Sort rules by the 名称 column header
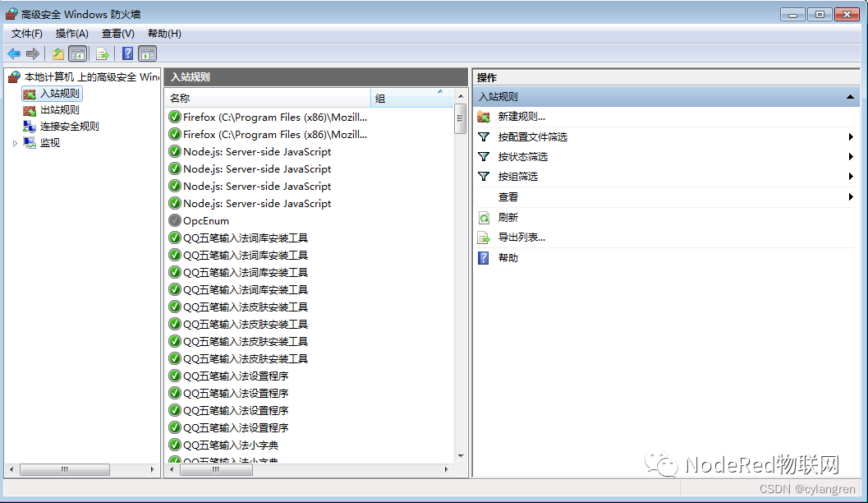 click(268, 98)
